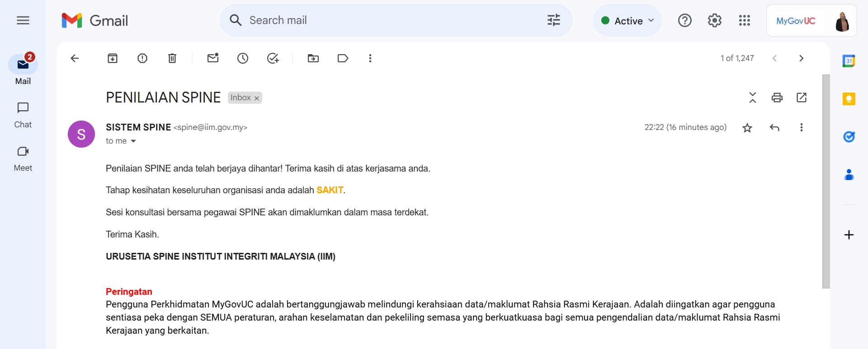Report the email as spam
Screen dimensions: 868x349
142,58
